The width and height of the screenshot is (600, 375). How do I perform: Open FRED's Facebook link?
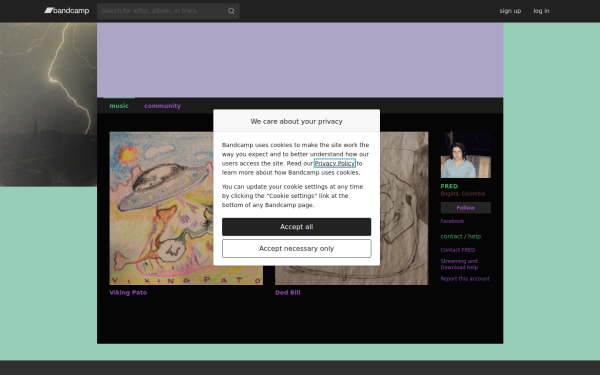452,221
